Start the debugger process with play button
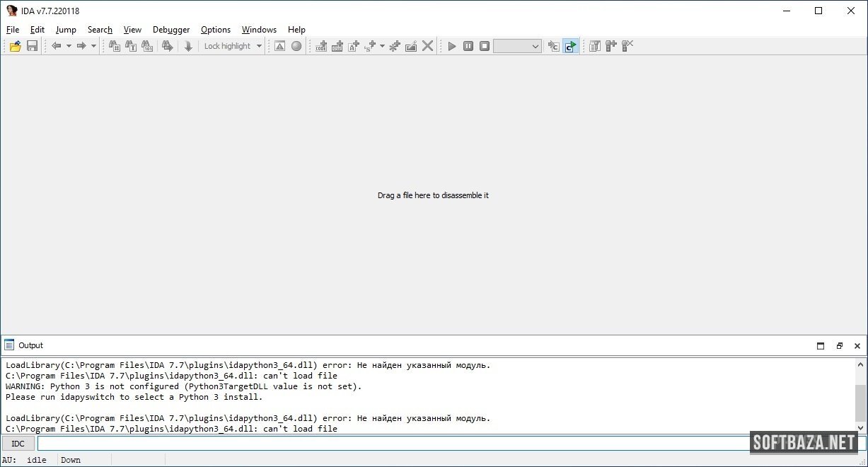The height and width of the screenshot is (467, 868). (452, 46)
